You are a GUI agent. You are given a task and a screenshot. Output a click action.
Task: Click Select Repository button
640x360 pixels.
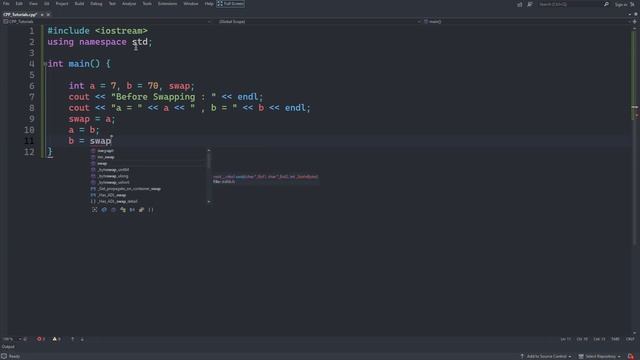tap(600, 356)
